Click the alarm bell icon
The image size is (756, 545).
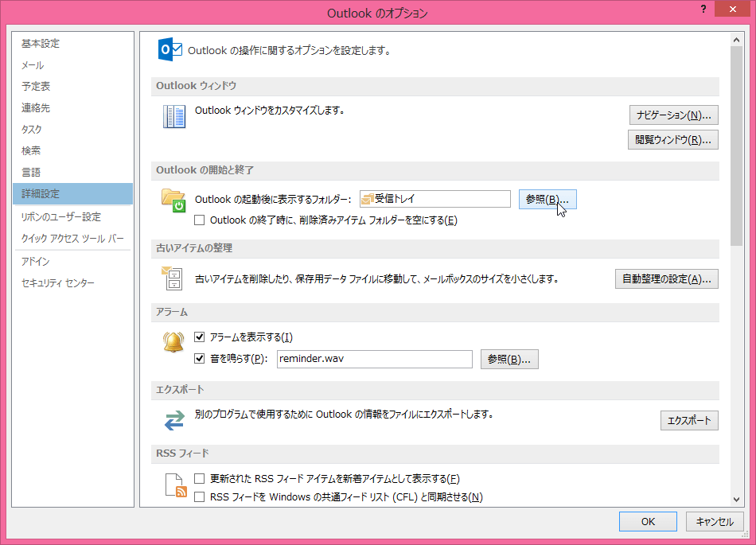pyautogui.click(x=173, y=342)
